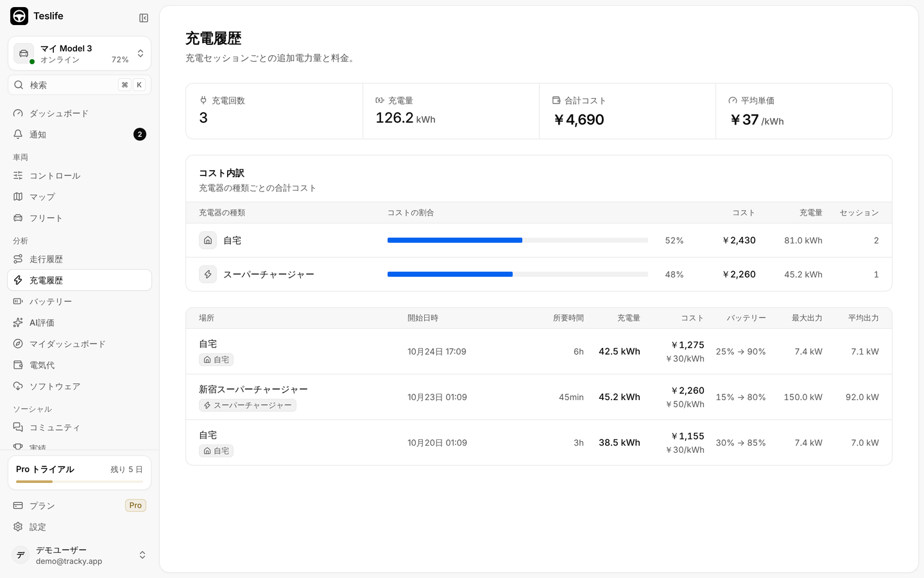Click the ¥4,690 合計コスト value
The width and height of the screenshot is (924, 578).
[x=579, y=119]
